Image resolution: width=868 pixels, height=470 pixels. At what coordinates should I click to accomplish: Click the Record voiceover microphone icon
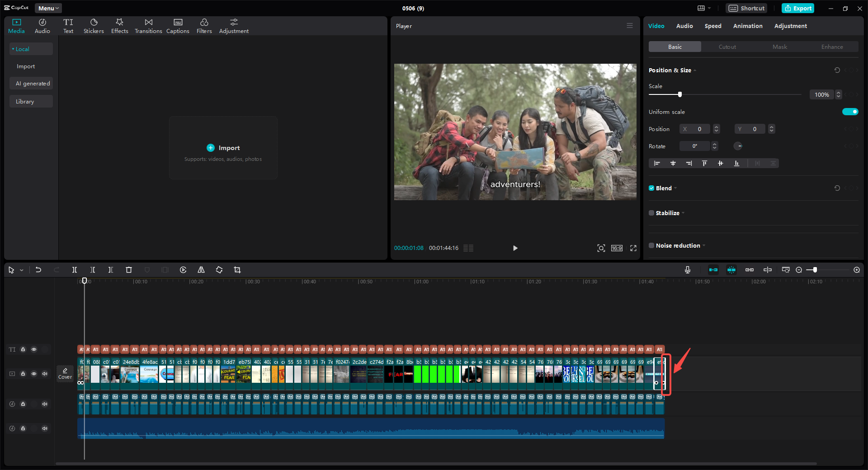coord(687,270)
